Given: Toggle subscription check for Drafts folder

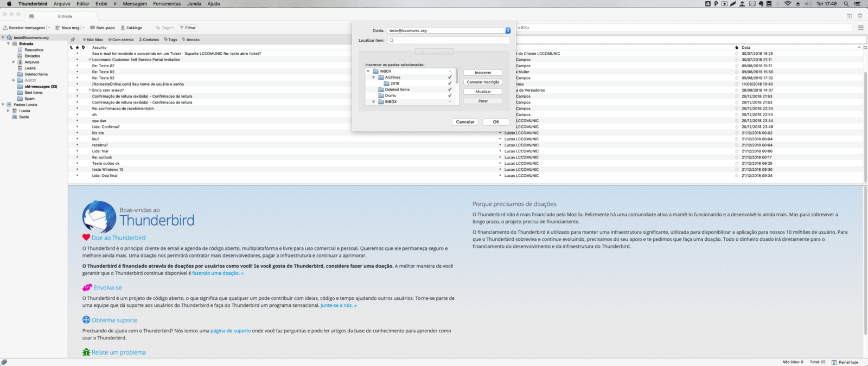Looking at the screenshot, I should 450,95.
